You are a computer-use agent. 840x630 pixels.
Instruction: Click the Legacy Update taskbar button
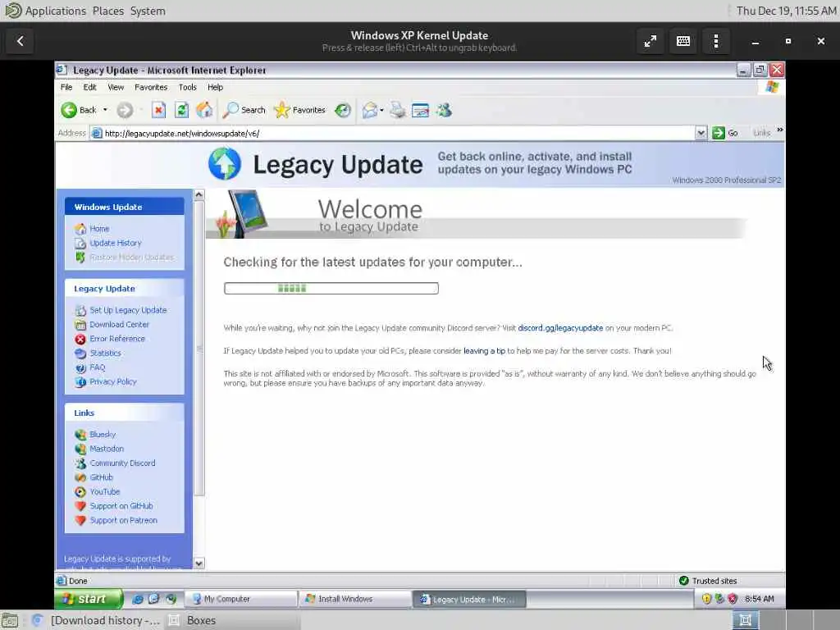pos(469,599)
